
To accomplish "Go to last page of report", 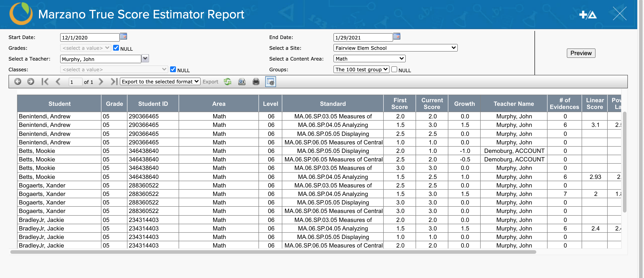I will [x=114, y=82].
